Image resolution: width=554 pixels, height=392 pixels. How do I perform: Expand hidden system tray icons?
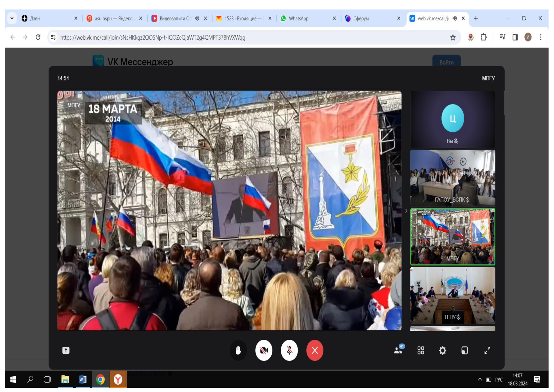coord(480,379)
